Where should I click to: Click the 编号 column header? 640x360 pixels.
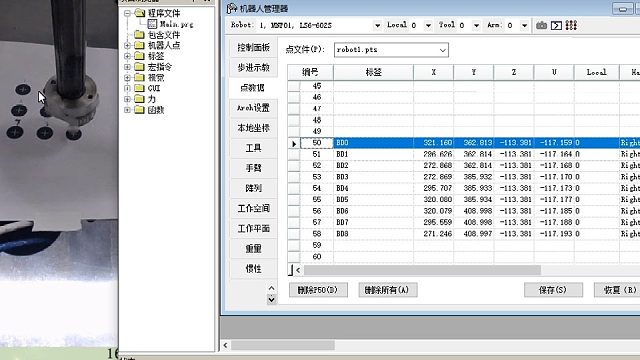311,72
